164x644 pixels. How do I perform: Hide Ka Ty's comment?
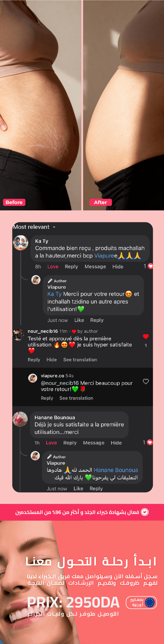118,266
